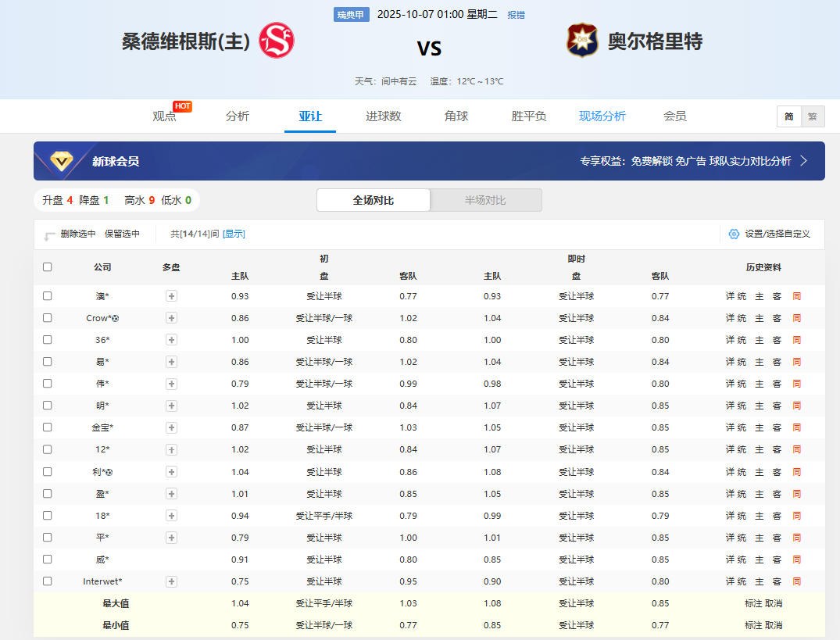
Task: Click the Örgryte away team crest
Action: pyautogui.click(x=582, y=40)
